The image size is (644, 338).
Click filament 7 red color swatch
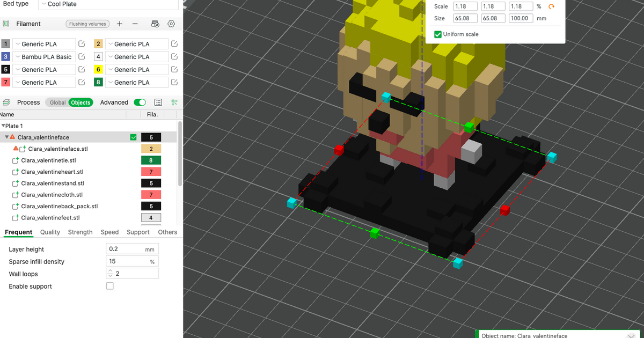tap(6, 83)
